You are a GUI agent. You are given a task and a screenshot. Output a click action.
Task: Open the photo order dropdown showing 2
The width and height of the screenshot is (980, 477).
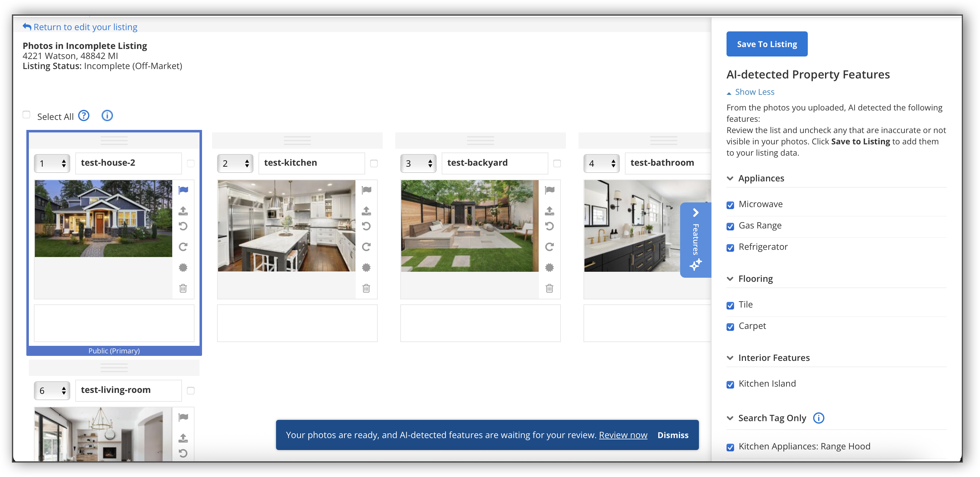tap(235, 163)
